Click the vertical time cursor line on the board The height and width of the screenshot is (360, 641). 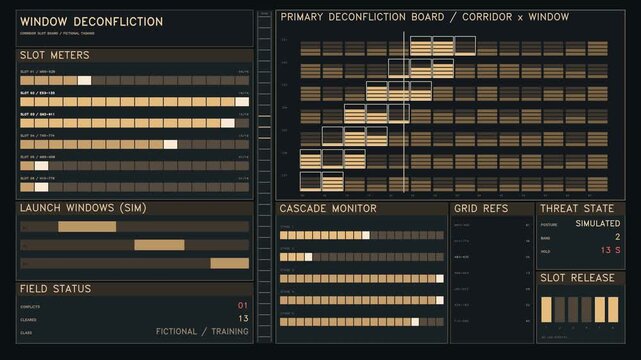404,111
